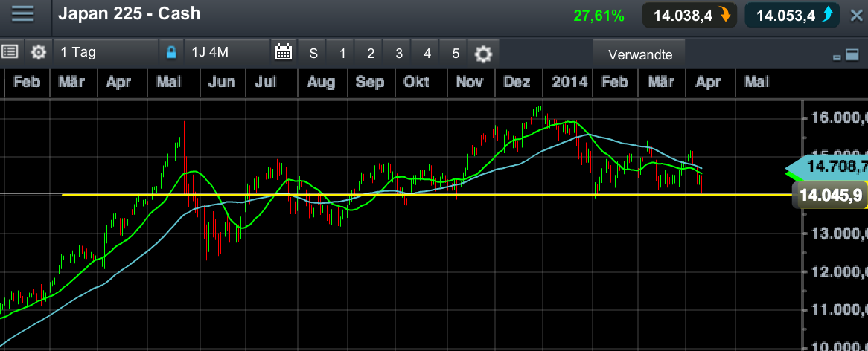The width and height of the screenshot is (868, 351).
Task: Open the 1 Tag interval dropdown
Action: click(106, 53)
